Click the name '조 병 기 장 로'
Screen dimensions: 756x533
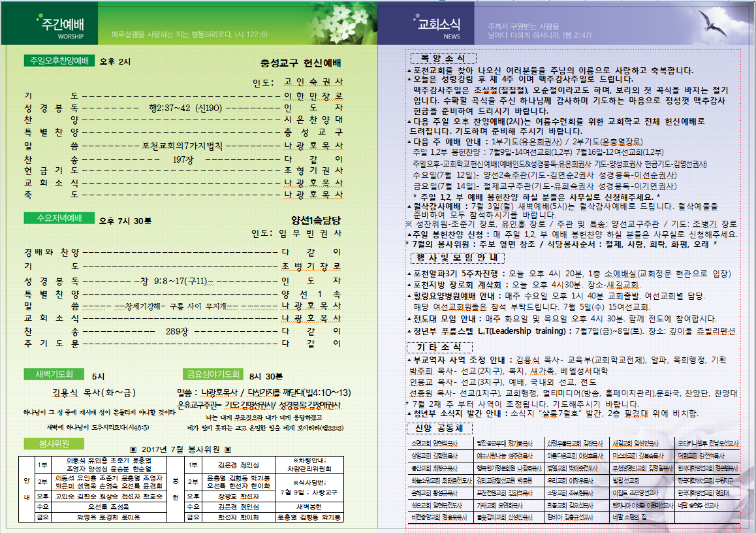[311, 266]
